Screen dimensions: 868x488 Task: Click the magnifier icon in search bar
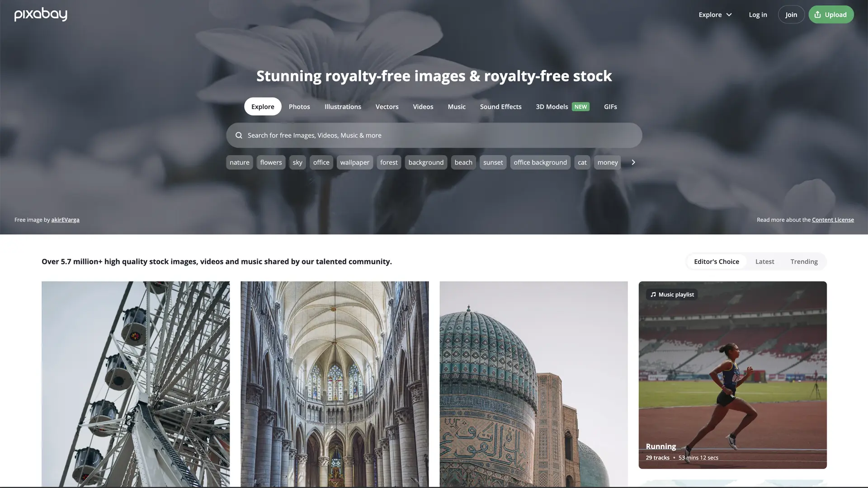(239, 136)
